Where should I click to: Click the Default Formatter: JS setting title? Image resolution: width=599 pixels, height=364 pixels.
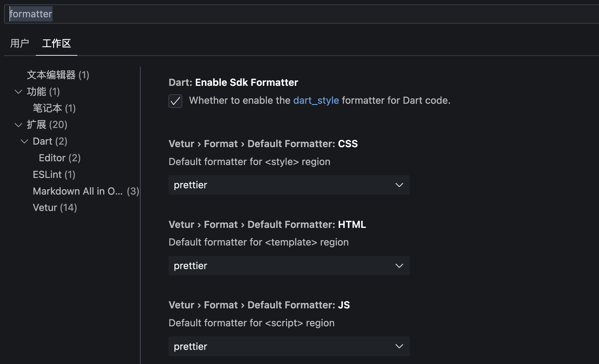click(x=259, y=305)
